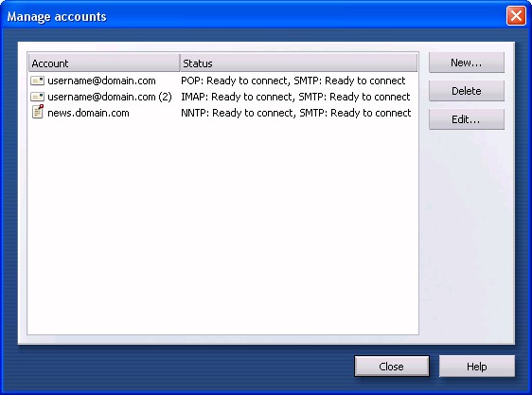The height and width of the screenshot is (395, 532).
Task: Click the NNTP: Ready to connect status
Action: point(296,113)
